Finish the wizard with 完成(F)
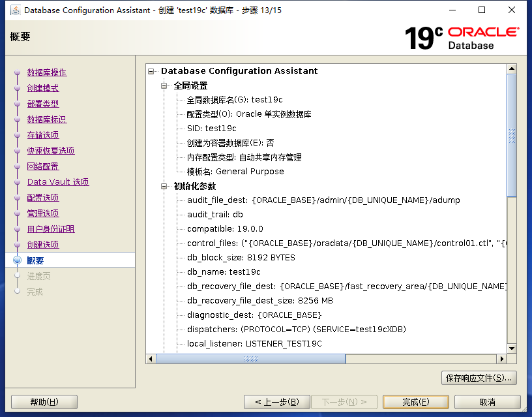532x417 pixels. click(416, 402)
